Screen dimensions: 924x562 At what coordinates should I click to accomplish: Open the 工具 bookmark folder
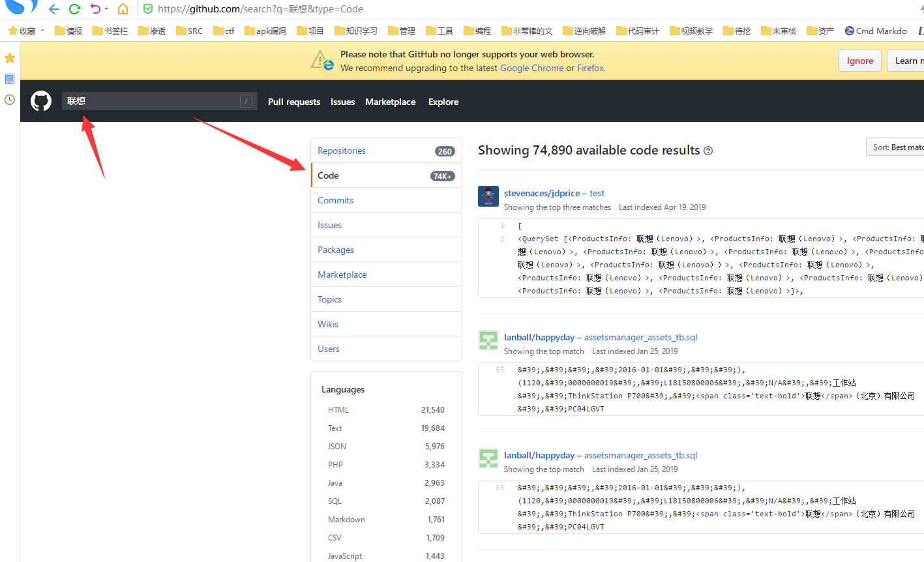tap(440, 31)
